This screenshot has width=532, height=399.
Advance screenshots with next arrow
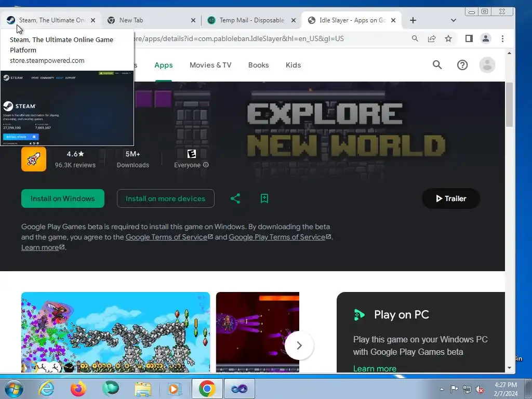coord(299,345)
